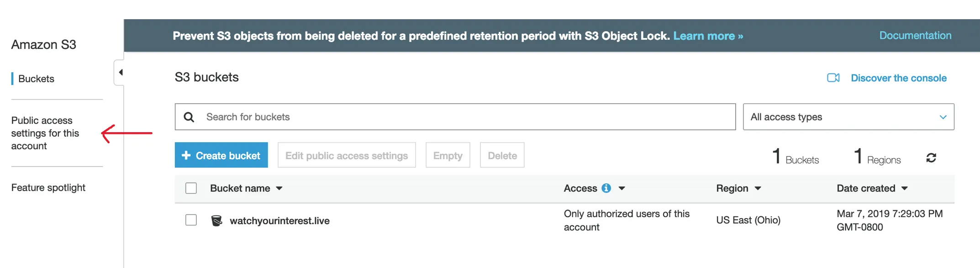Collapse the sidebar with the arrow handle
This screenshot has height=268, width=980.
tap(120, 72)
